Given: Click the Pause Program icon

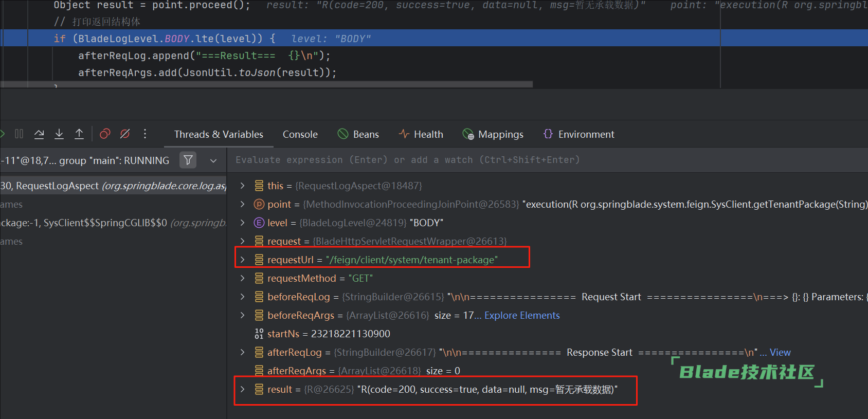Looking at the screenshot, I should tap(19, 134).
